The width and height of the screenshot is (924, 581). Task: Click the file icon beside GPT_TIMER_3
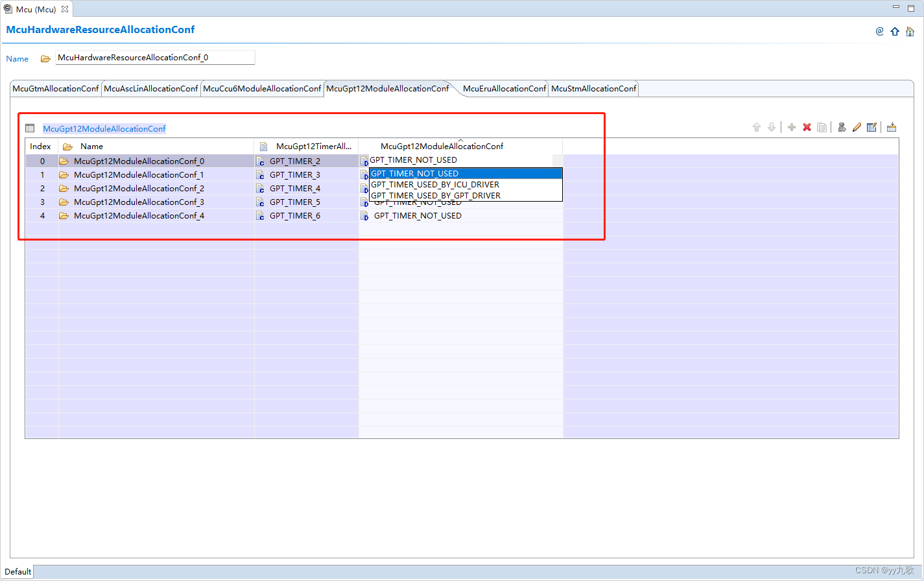[x=260, y=175]
